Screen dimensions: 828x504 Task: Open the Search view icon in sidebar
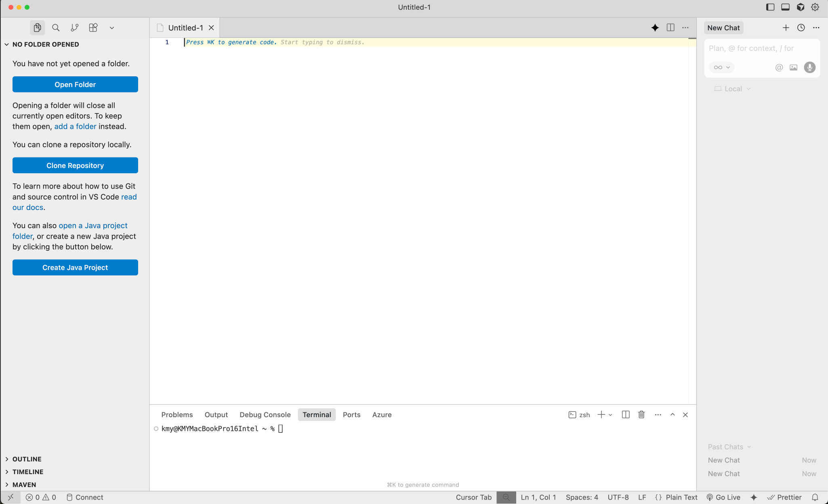click(56, 27)
